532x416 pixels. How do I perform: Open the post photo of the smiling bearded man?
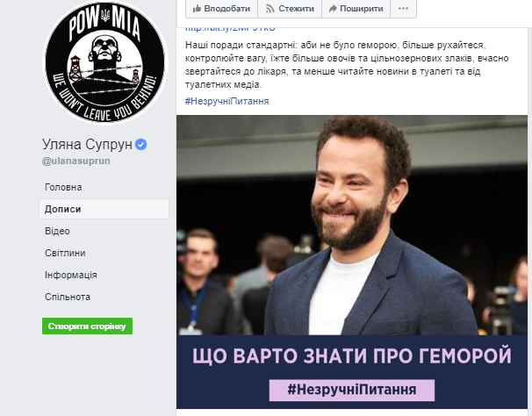coord(352,225)
